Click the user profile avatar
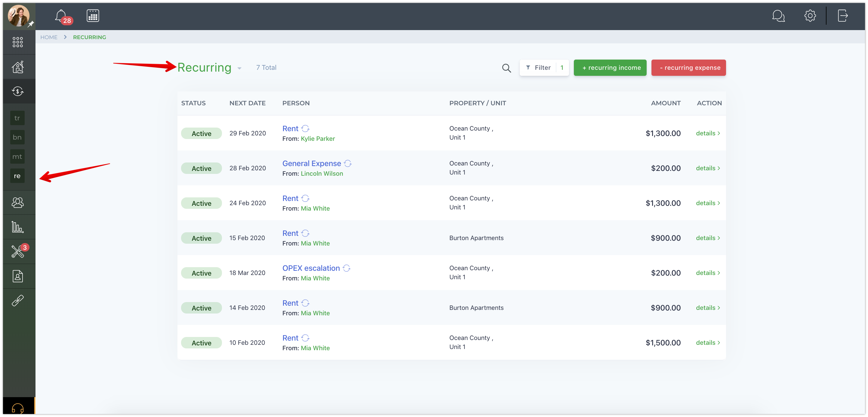The height and width of the screenshot is (417, 868). (19, 16)
